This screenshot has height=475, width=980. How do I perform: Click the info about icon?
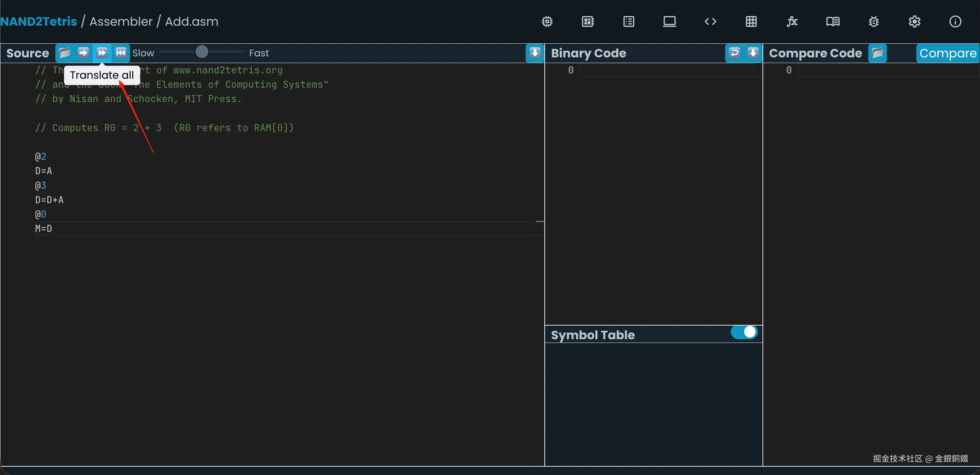(x=955, y=21)
